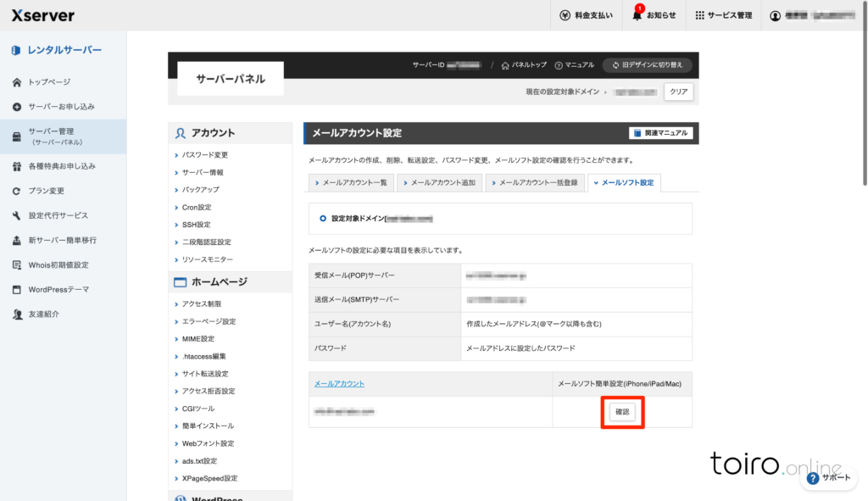868x501 pixels.
Task: Expand the メールアカウント一覧 tab arrow
Action: pyautogui.click(x=316, y=183)
